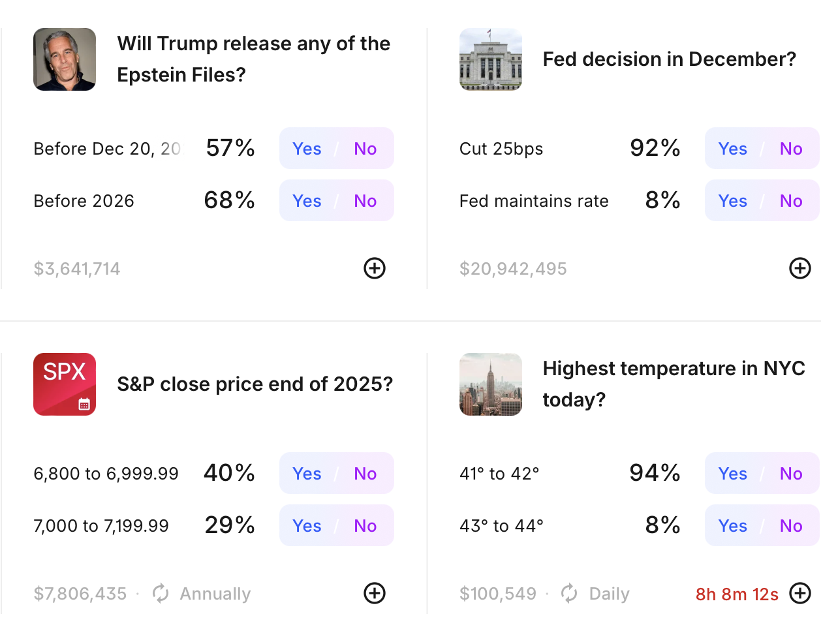Image resolution: width=838 pixels, height=644 pixels.
Task: Click the plus icon on the NYC temperature market
Action: click(800, 593)
